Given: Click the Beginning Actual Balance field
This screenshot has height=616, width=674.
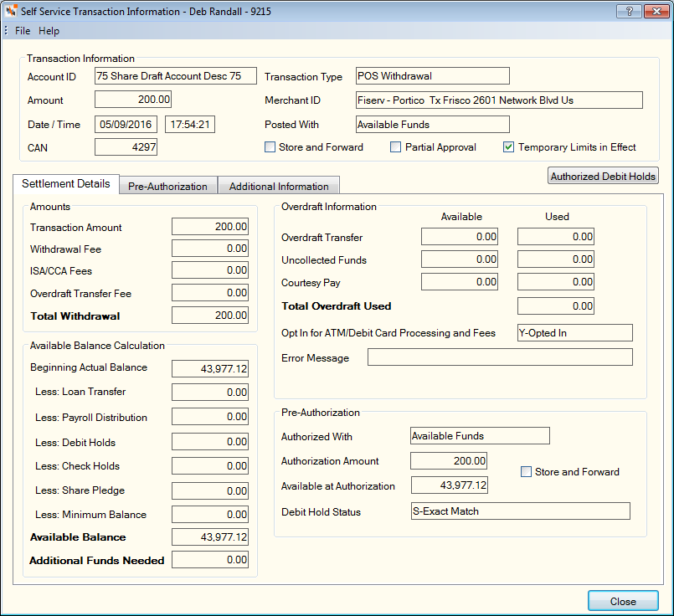Looking at the screenshot, I should pos(210,368).
